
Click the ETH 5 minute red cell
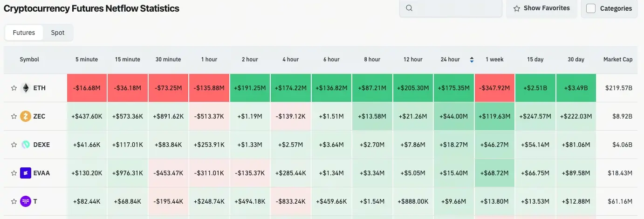[87, 88]
